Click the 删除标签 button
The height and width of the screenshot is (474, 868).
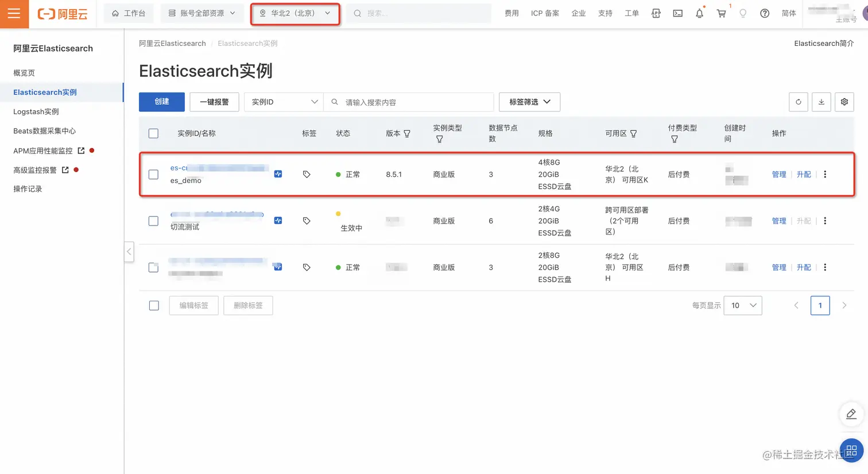[248, 306]
